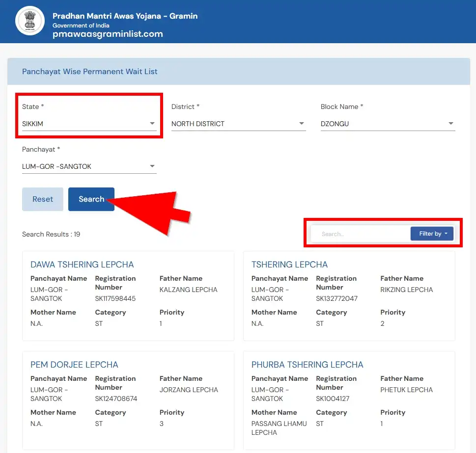The height and width of the screenshot is (453, 476).
Task: Click the blue Search button
Action: pos(91,199)
